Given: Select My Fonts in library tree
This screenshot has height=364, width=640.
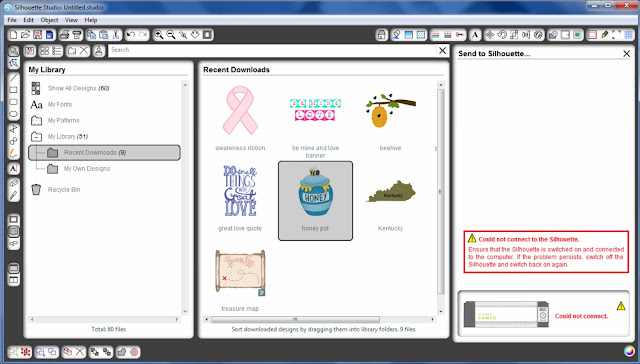Looking at the screenshot, I should click(x=60, y=104).
